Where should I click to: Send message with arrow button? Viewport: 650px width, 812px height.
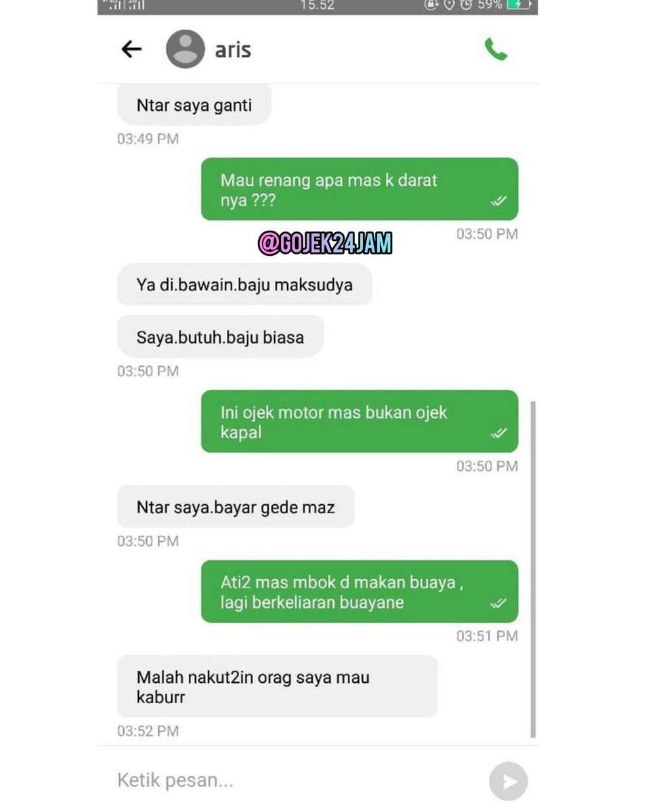[x=508, y=782]
